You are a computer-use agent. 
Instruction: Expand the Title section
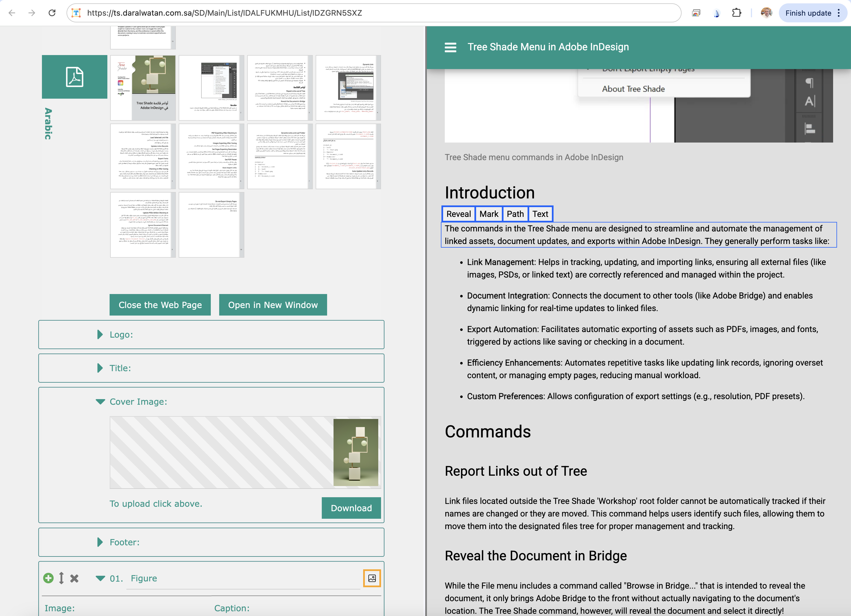click(x=100, y=368)
